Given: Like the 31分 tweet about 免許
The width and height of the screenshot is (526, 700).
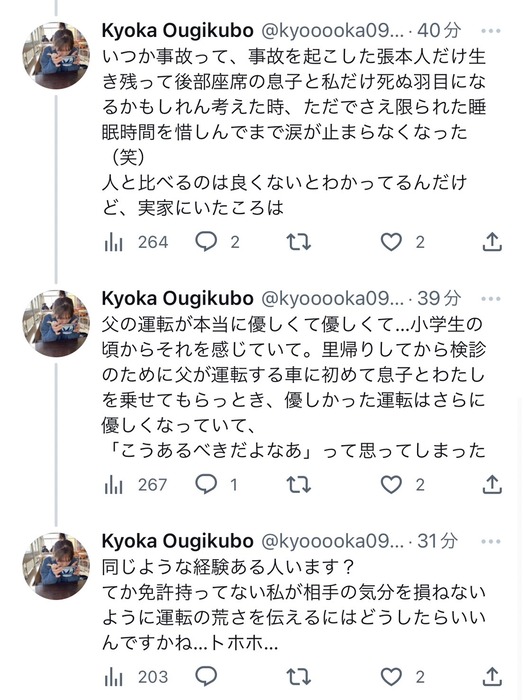Looking at the screenshot, I should [x=391, y=677].
